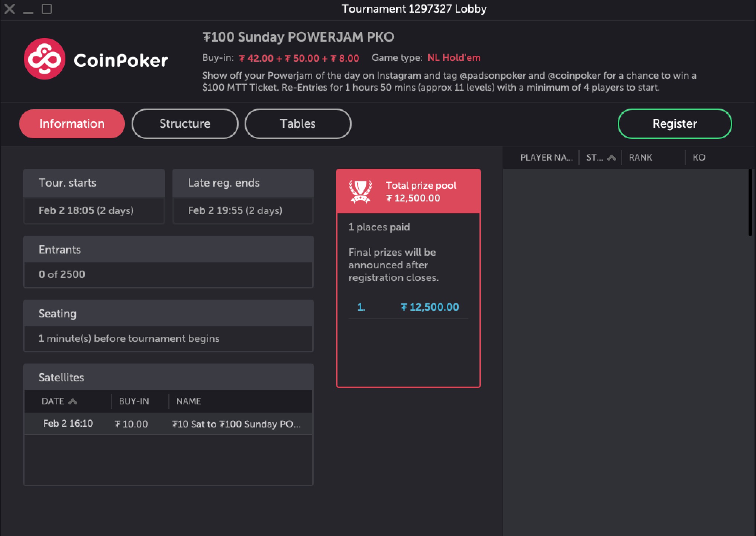Click the Tournament 1297327 Lobby title
The image size is (756, 536).
[414, 9]
